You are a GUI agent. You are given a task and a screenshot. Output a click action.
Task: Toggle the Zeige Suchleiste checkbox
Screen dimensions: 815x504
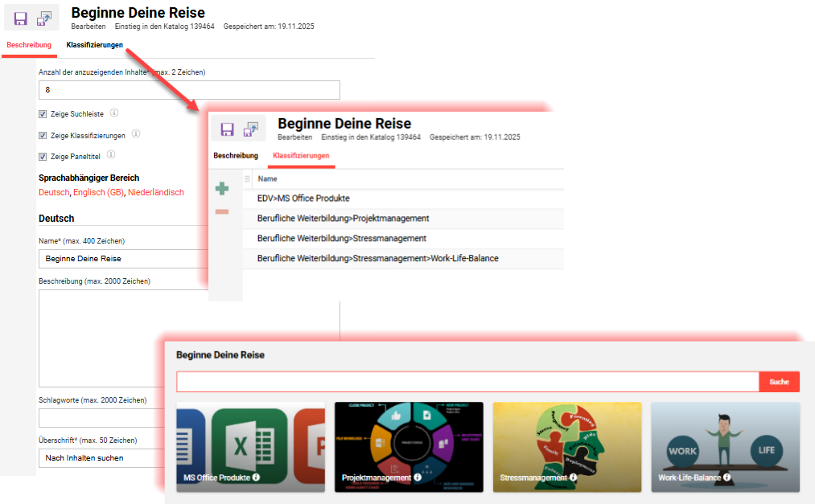point(43,114)
